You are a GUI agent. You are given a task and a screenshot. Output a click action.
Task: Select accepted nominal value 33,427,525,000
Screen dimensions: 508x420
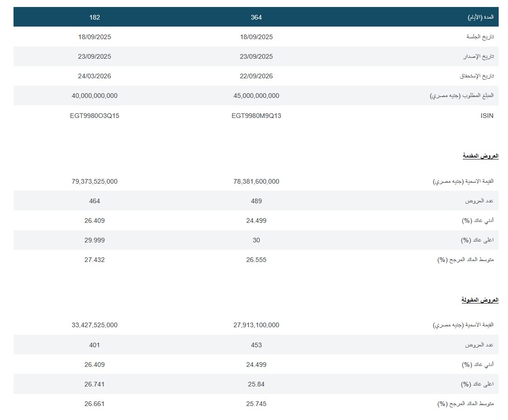[x=95, y=325]
